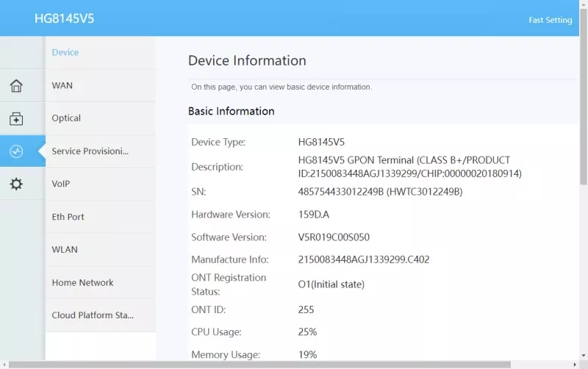The height and width of the screenshot is (369, 588).
Task: Open the Advanced settings gear icon
Action: click(x=16, y=184)
